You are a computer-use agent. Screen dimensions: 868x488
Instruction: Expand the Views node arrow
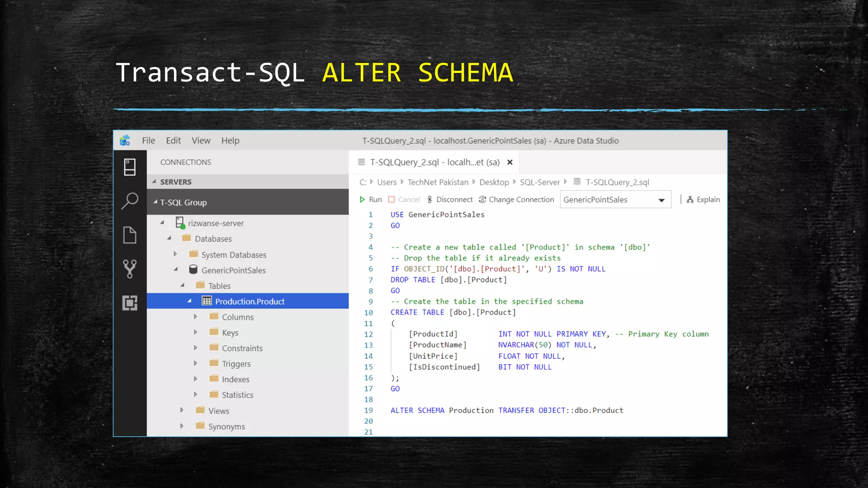point(182,410)
